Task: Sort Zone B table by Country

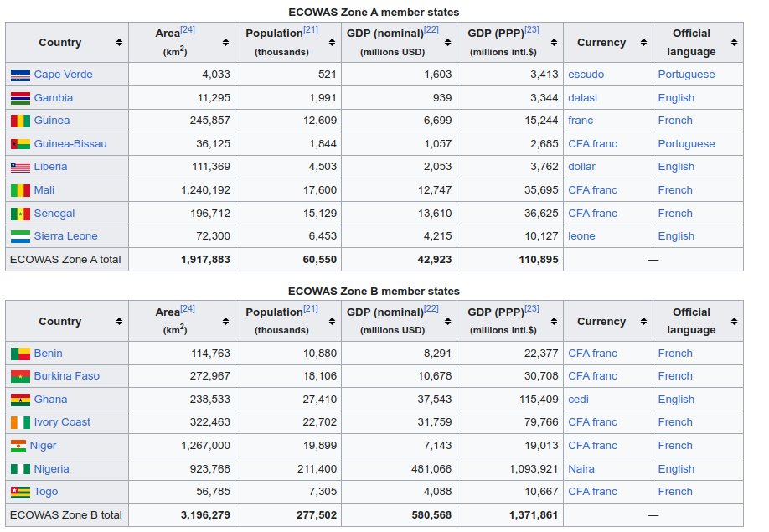Action: click(x=119, y=322)
